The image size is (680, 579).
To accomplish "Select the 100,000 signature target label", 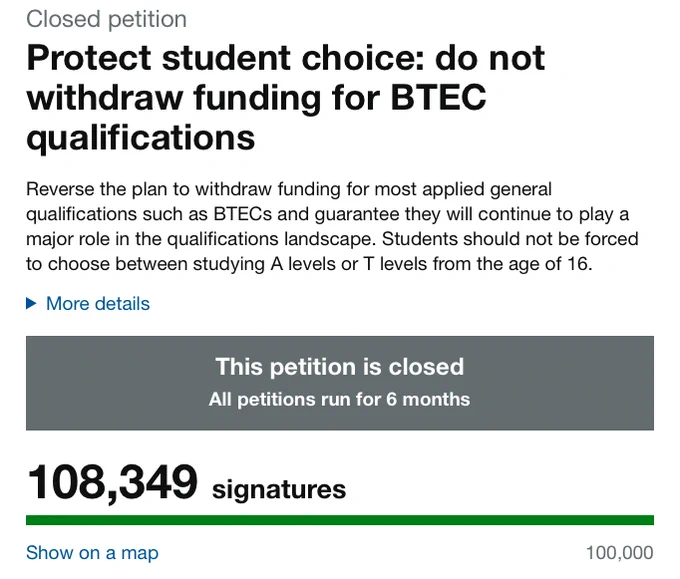I will 620,553.
